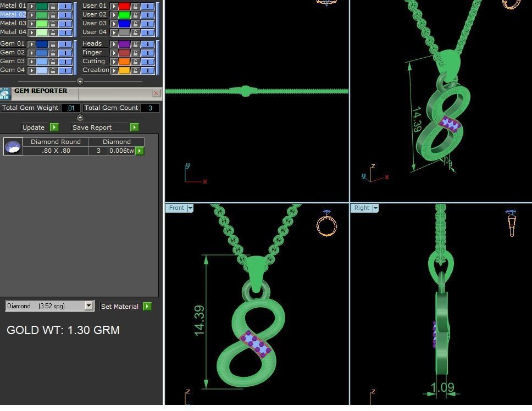Click the Set Material button
532x411 pixels.
120,307
